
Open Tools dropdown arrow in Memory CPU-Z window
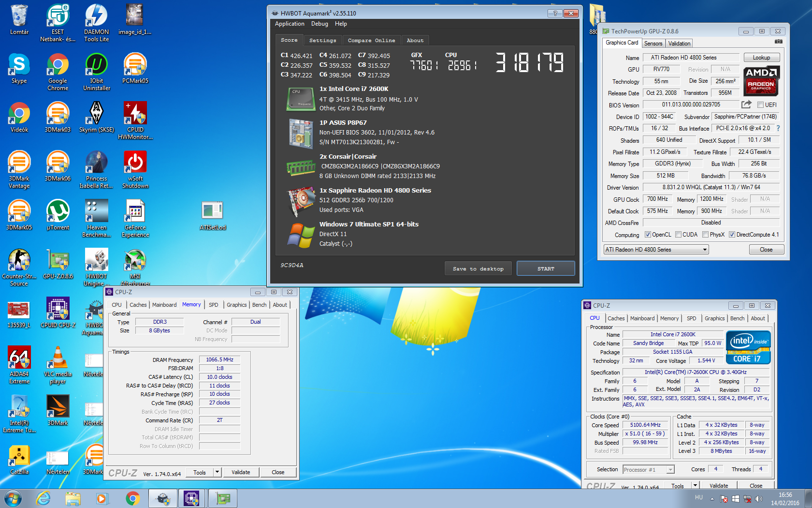(x=217, y=472)
